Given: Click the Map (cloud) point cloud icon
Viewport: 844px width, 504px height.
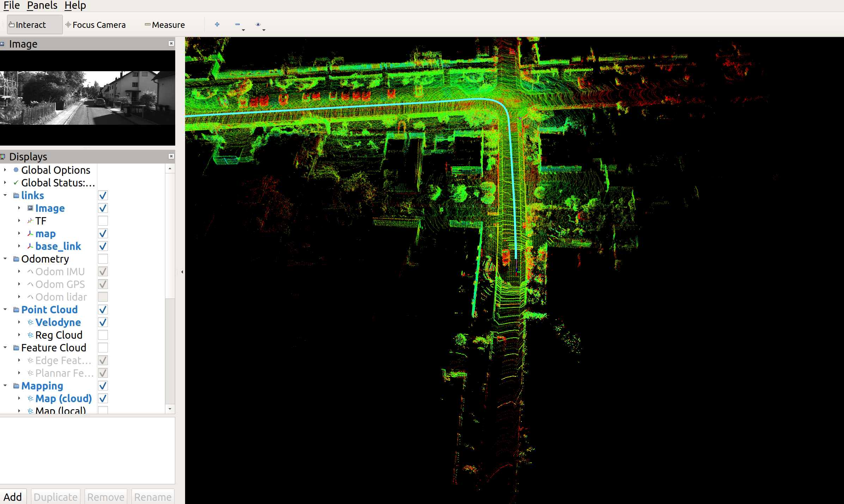Looking at the screenshot, I should (30, 398).
